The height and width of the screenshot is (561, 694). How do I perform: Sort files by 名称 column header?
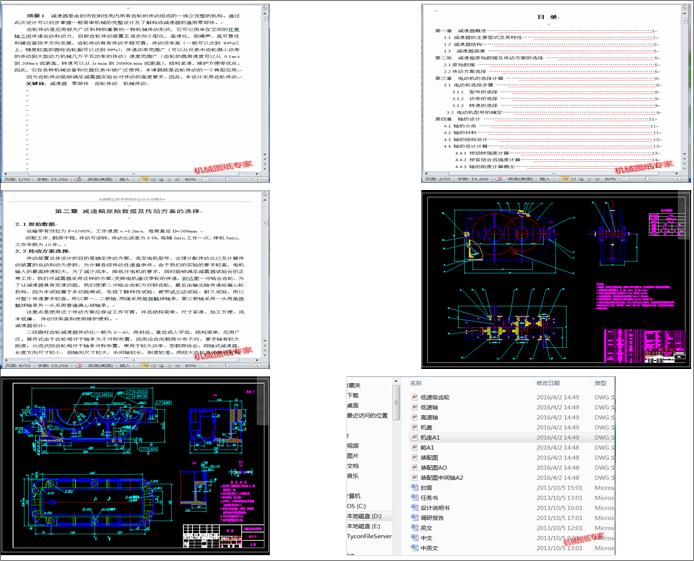[416, 383]
